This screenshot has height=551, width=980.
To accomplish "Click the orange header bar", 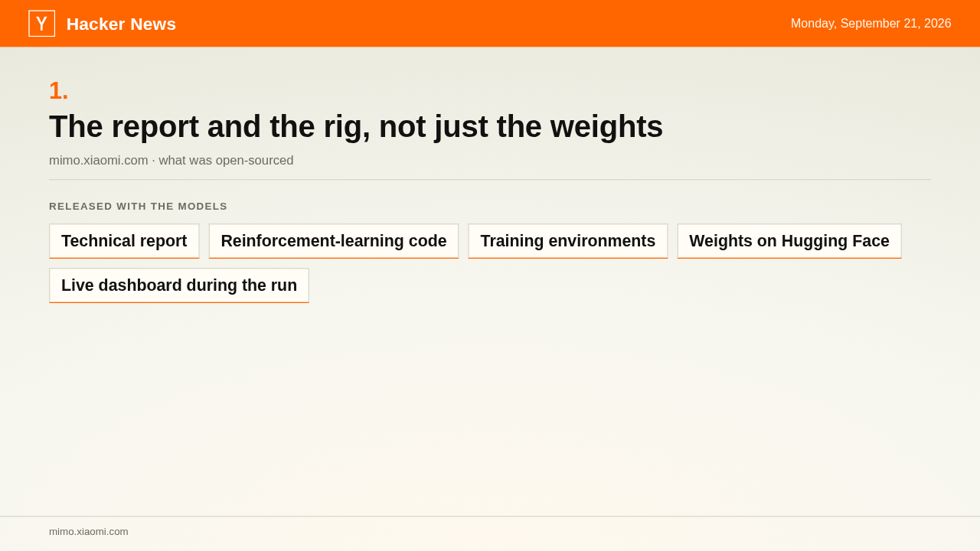I will (490, 23).
